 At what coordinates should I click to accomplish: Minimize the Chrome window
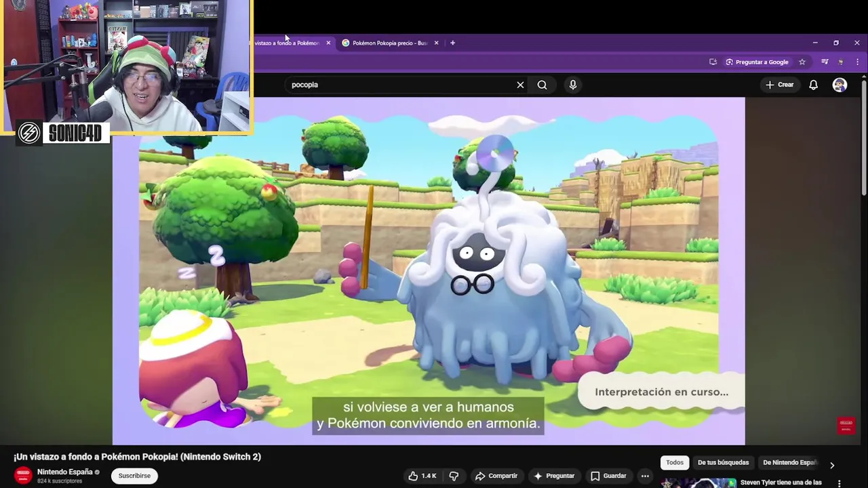click(x=815, y=43)
